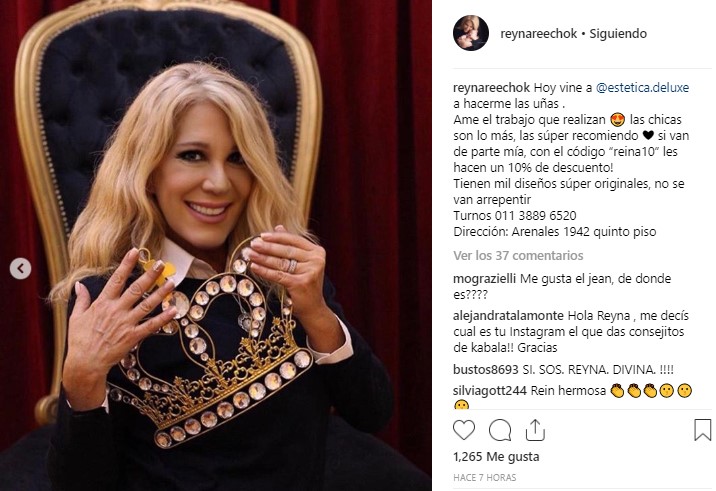Share the post with the share icon

[535, 429]
